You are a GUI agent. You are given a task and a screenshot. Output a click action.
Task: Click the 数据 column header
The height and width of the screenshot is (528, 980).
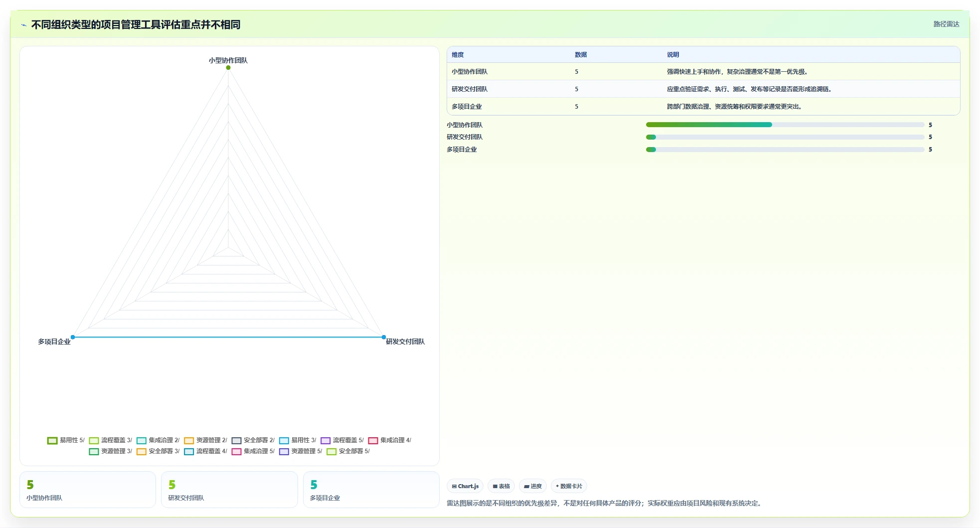click(x=581, y=55)
